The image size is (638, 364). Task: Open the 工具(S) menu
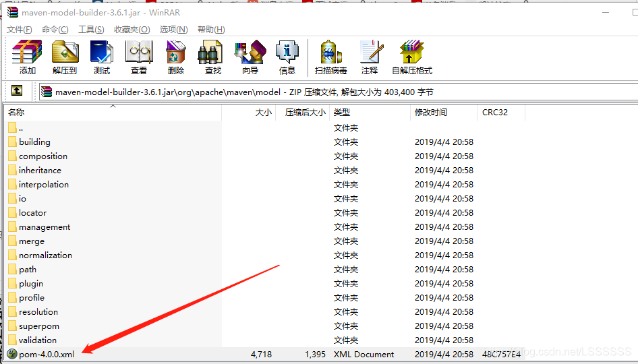[91, 29]
